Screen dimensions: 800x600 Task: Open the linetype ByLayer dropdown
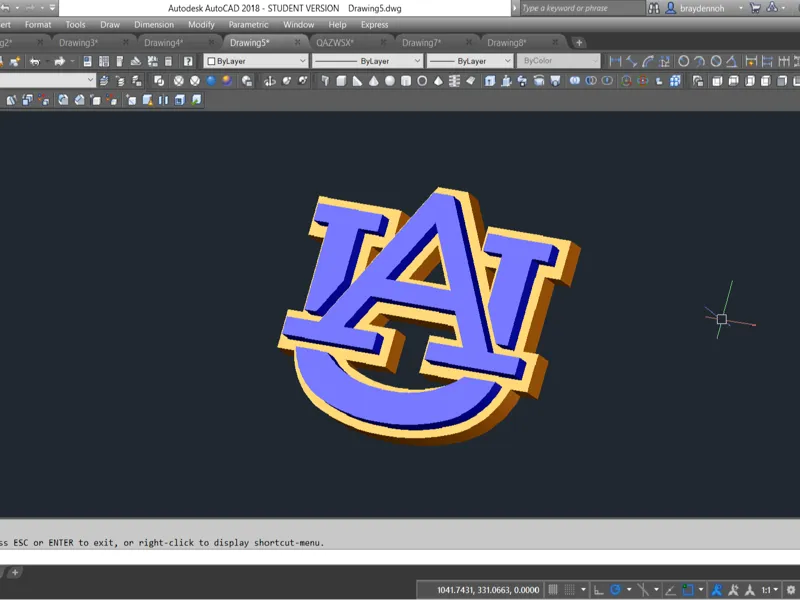(367, 61)
